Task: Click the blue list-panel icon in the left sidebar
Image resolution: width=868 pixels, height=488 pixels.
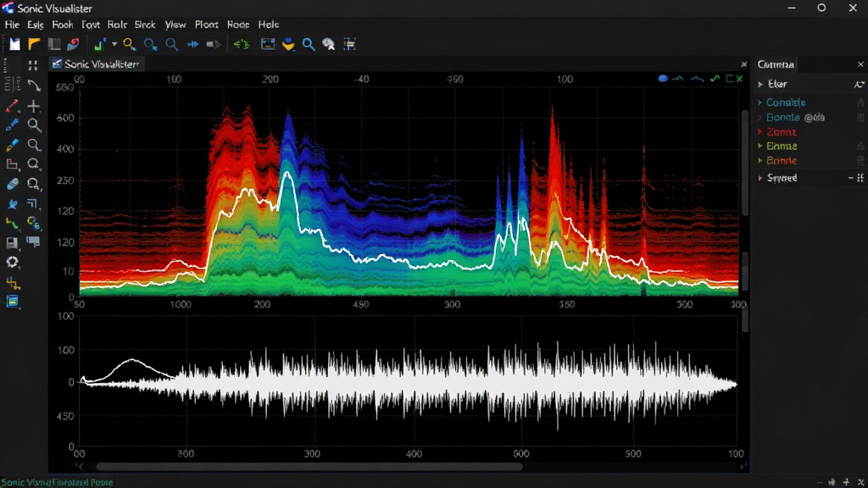Action: pyautogui.click(x=12, y=302)
